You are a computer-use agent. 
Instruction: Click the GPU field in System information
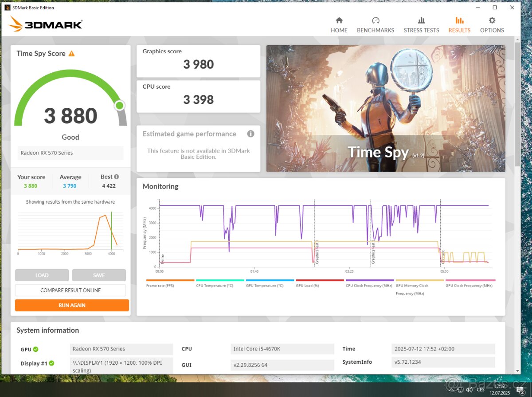[121, 349]
